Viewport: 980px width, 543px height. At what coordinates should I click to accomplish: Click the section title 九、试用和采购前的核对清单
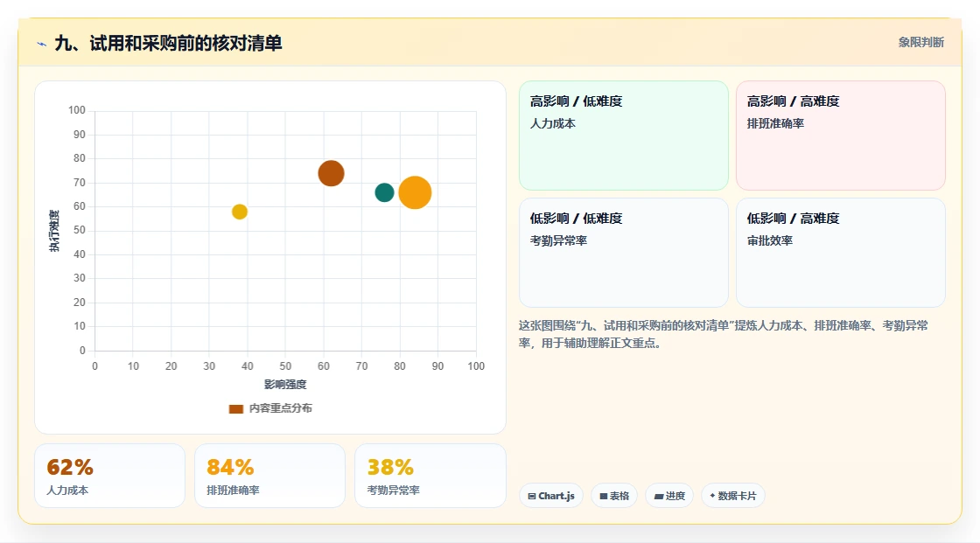168,43
